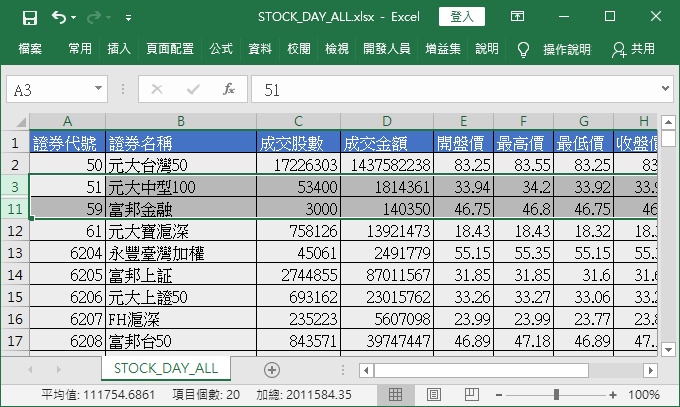The height and width of the screenshot is (407, 680).
Task: Click the Insert Function fx icon
Action: [229, 89]
